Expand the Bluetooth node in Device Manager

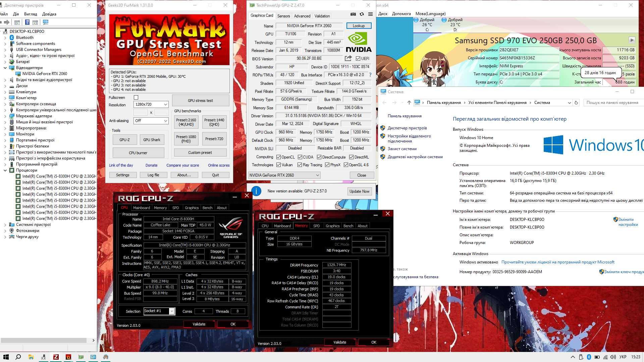[5, 38]
